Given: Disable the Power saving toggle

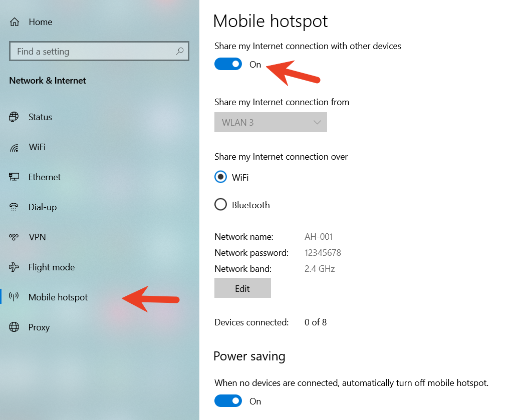Looking at the screenshot, I should coord(228,401).
